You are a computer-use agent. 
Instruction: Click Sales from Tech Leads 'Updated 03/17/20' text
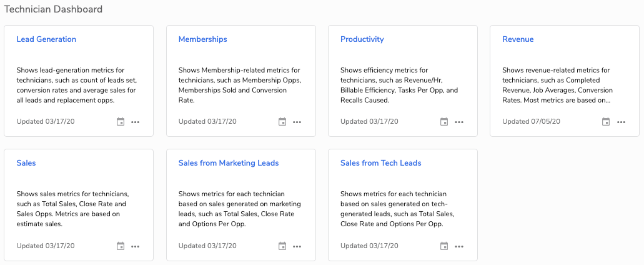[369, 246]
